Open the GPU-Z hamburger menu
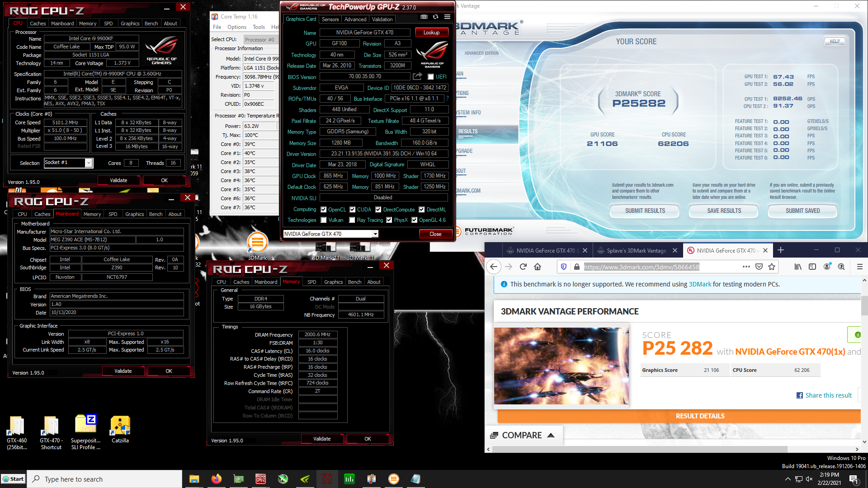The width and height of the screenshot is (868, 488). 447,17
